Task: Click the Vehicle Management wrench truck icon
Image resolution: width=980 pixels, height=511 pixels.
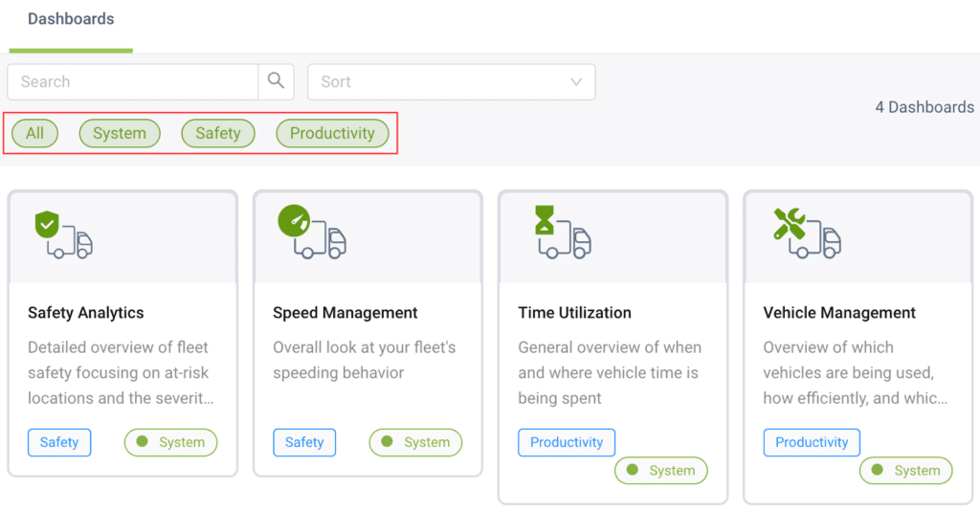Action: point(806,233)
